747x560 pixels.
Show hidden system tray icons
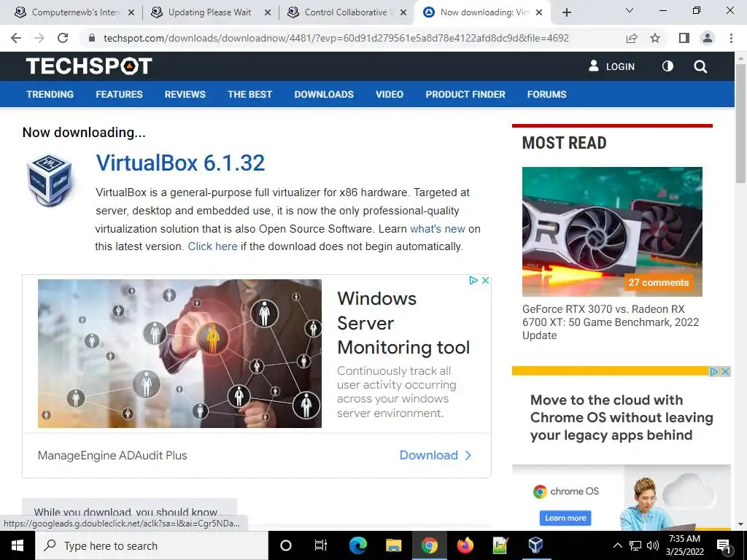tap(617, 545)
